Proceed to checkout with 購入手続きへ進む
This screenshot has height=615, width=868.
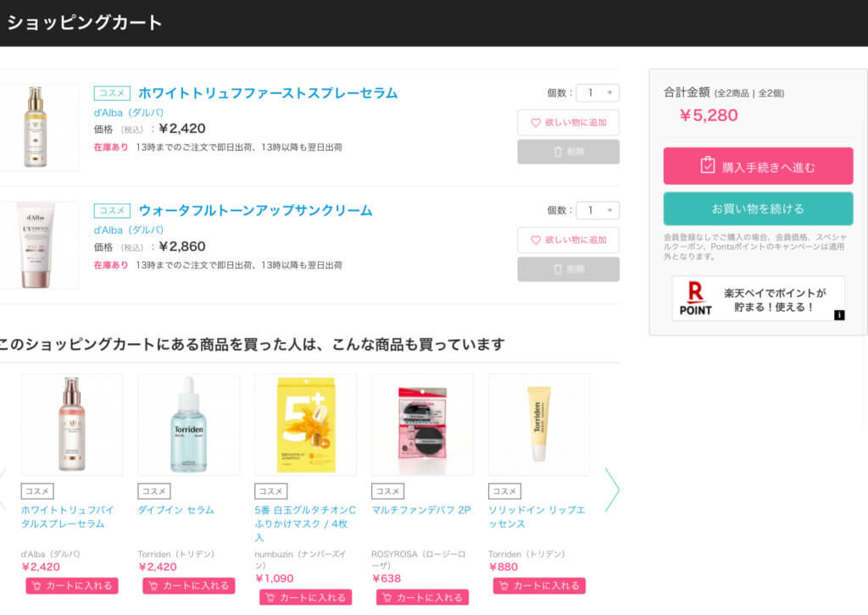pos(758,166)
